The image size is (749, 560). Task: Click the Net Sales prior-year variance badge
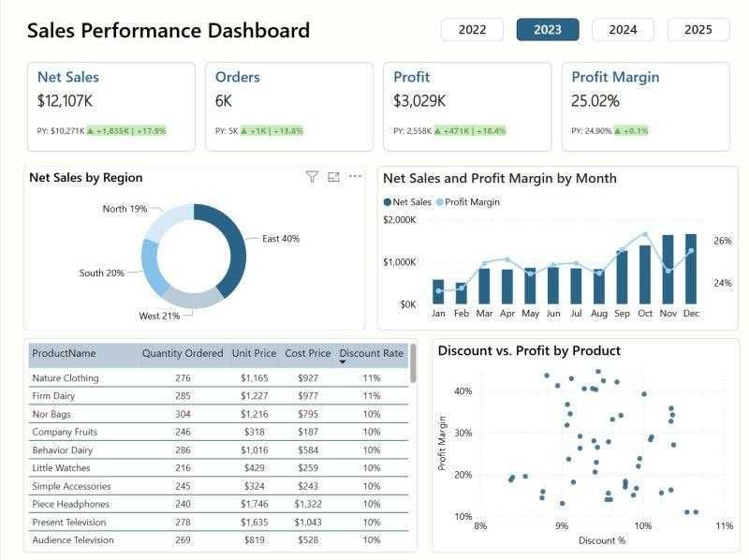click(x=126, y=131)
